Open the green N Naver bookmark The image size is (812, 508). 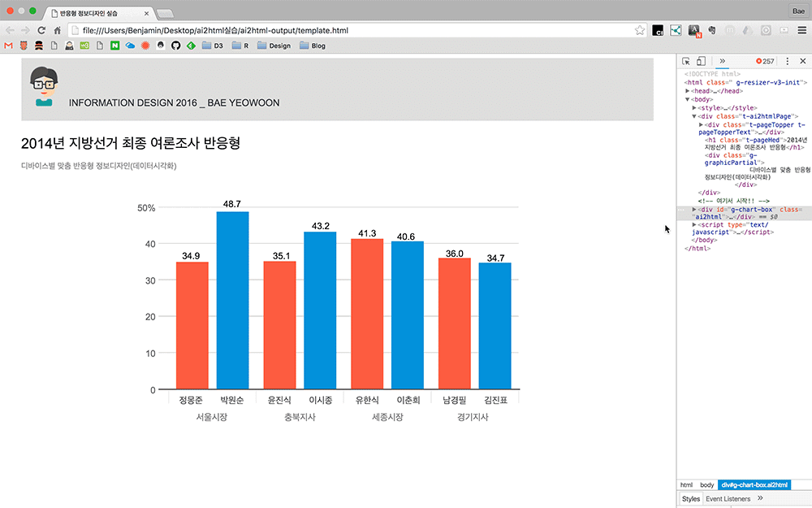click(115, 46)
